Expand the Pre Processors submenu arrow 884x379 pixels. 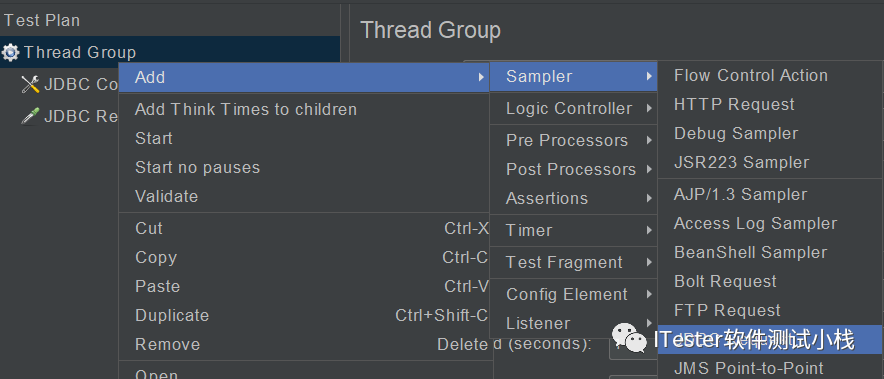[650, 140]
